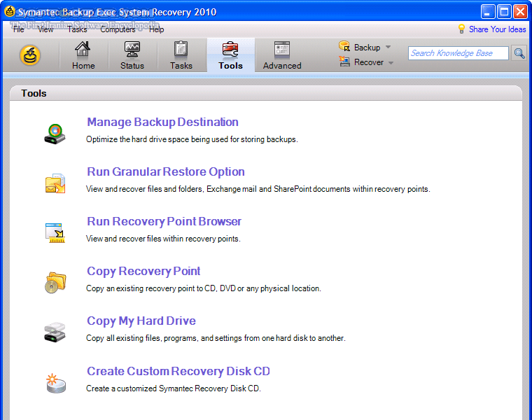Minimize the Backup Exec window
This screenshot has width=532, height=420.
tap(488, 12)
